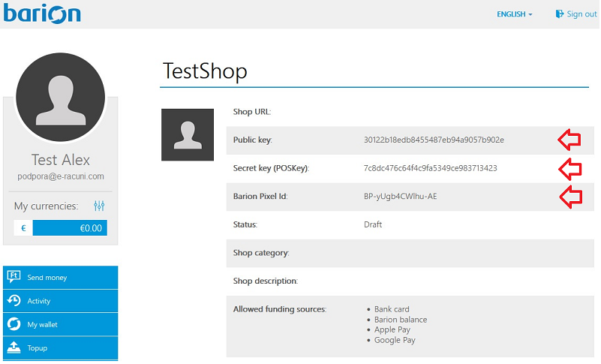Open the ENGLISH language dropdown

tap(515, 14)
